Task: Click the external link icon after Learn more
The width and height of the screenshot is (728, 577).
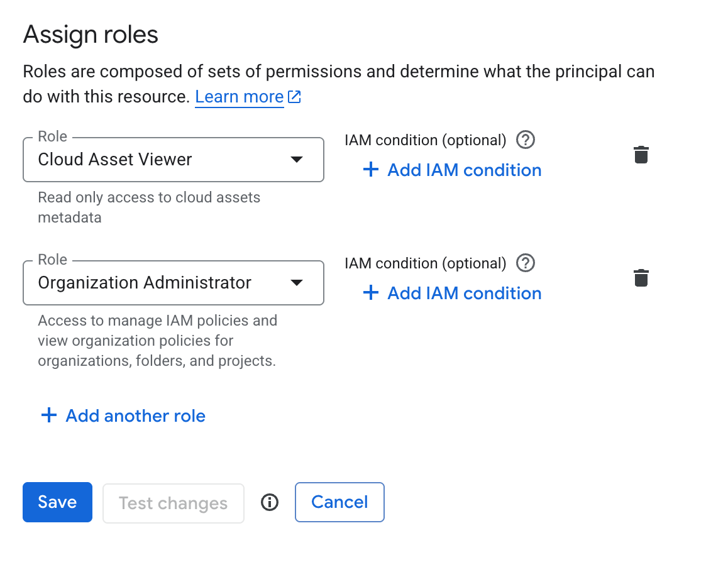Action: [294, 96]
